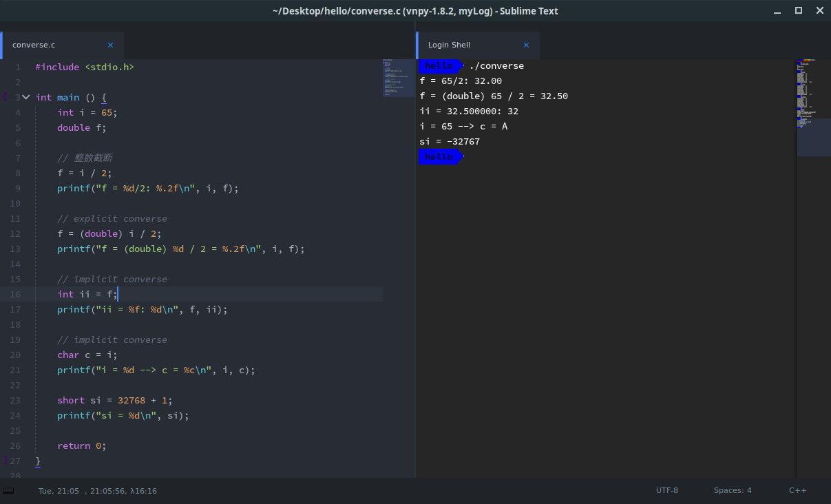This screenshot has height=504, width=831.
Task: Minimize the Sublime Text window
Action: coord(779,10)
